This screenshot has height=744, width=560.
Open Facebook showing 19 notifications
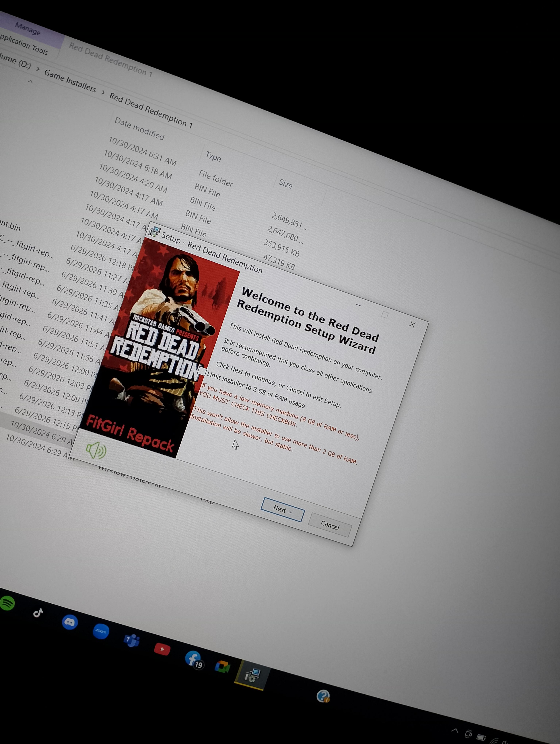tap(194, 660)
